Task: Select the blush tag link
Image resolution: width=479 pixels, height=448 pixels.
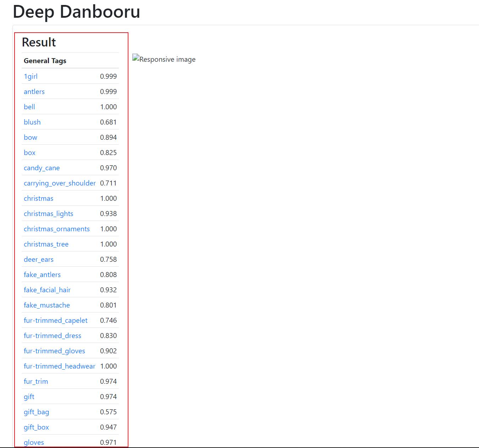Action: (x=32, y=122)
